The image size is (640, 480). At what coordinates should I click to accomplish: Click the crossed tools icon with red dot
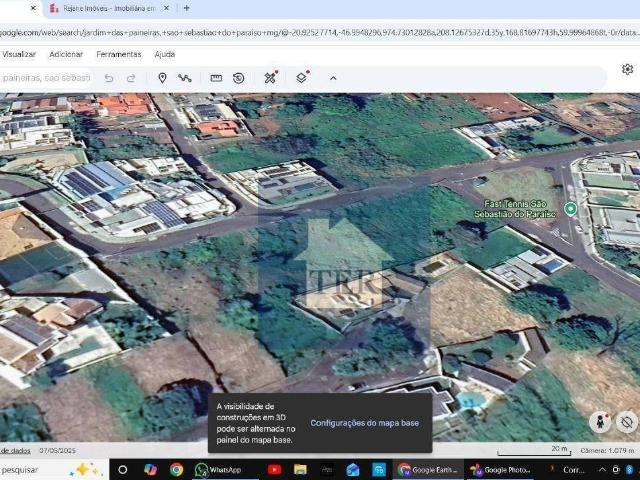click(271, 77)
